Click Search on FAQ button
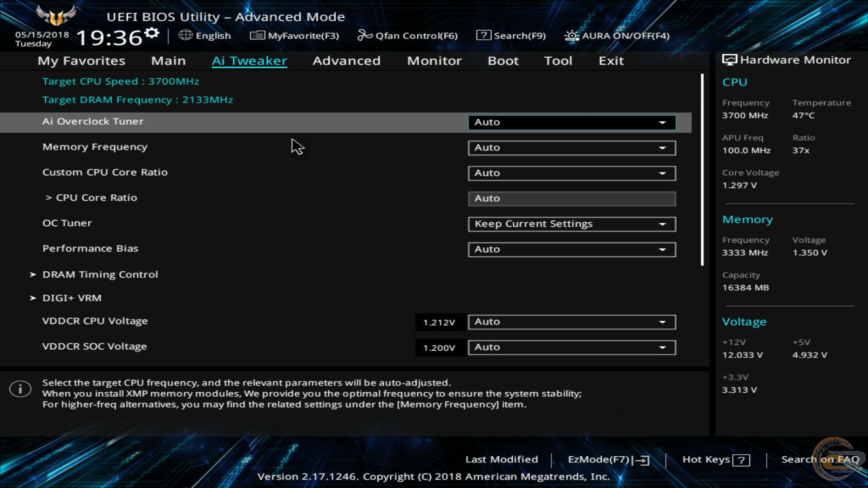The image size is (868, 488). (x=819, y=459)
